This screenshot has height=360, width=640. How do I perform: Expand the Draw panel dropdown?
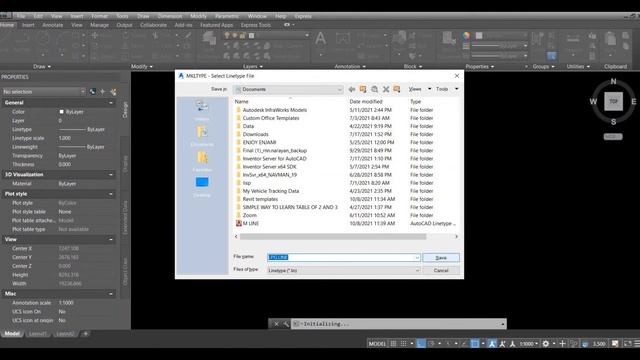tap(42, 67)
